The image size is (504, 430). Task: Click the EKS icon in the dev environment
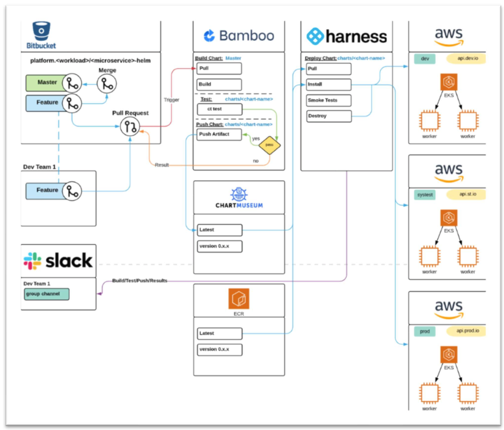(x=449, y=82)
